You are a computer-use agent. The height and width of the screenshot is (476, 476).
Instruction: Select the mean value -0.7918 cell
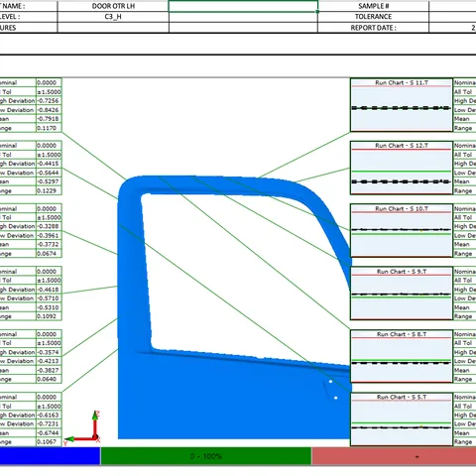[49, 119]
